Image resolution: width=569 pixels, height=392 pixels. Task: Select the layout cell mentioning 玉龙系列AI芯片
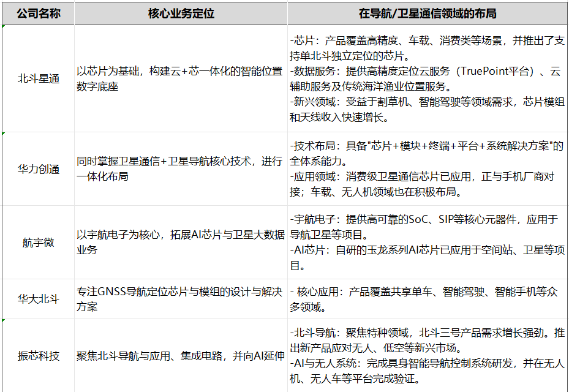pyautogui.click(x=427, y=243)
